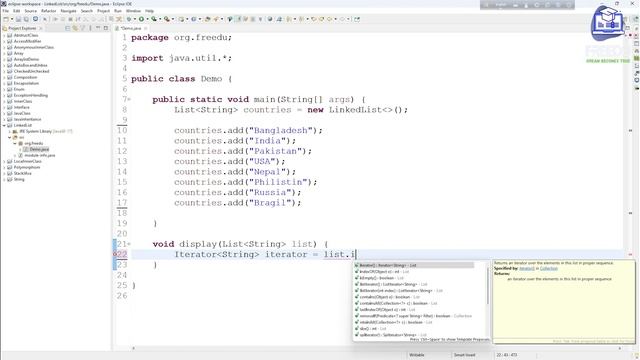This screenshot has height=360, width=640.
Task: Collapse main method fold on line 7
Action: (x=129, y=100)
